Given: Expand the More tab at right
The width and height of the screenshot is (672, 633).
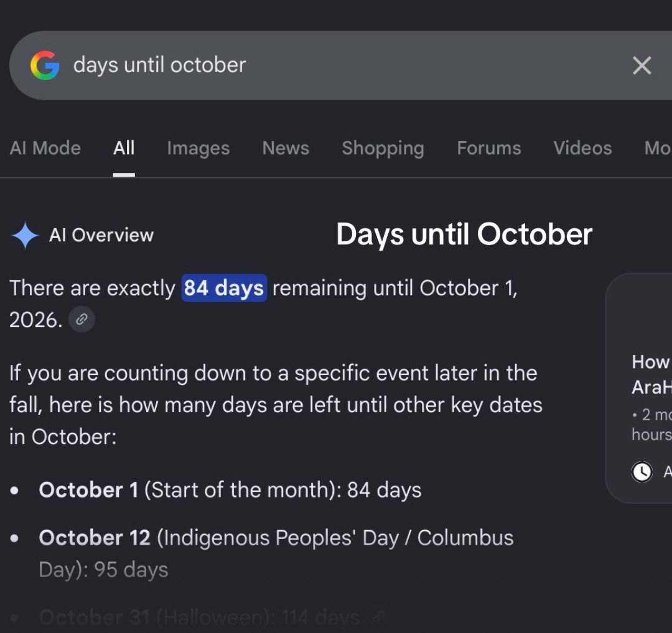Looking at the screenshot, I should (x=658, y=148).
